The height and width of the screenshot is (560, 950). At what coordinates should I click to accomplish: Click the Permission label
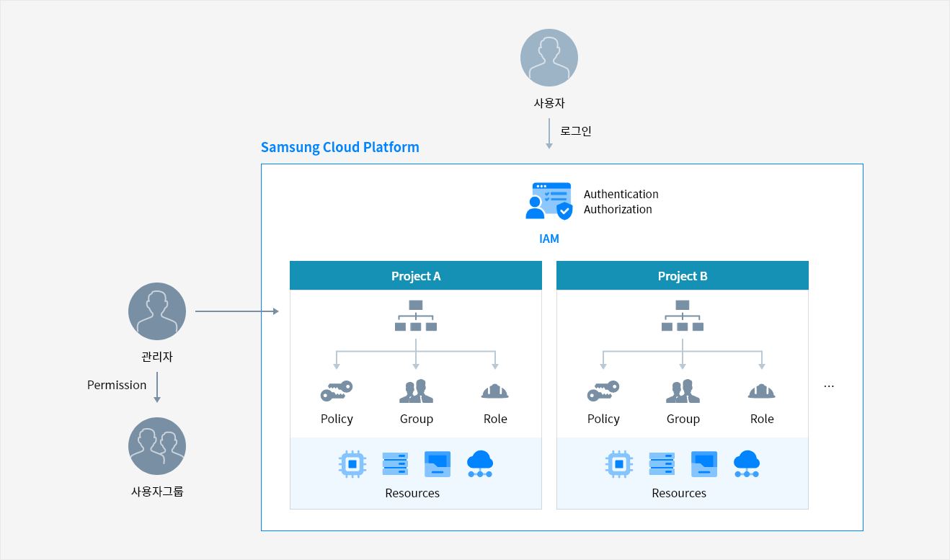coord(117,385)
